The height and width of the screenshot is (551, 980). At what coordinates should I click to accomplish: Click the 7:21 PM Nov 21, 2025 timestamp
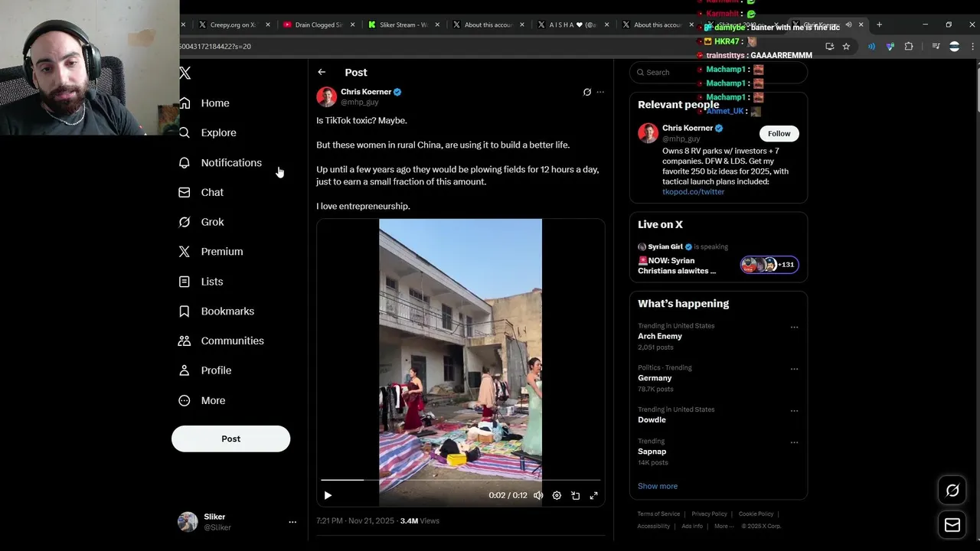click(x=355, y=521)
